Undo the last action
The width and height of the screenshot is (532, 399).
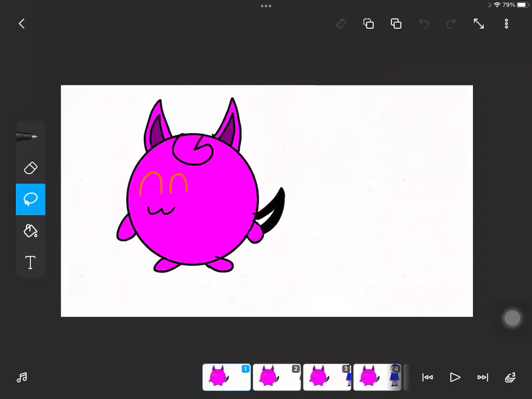[423, 24]
